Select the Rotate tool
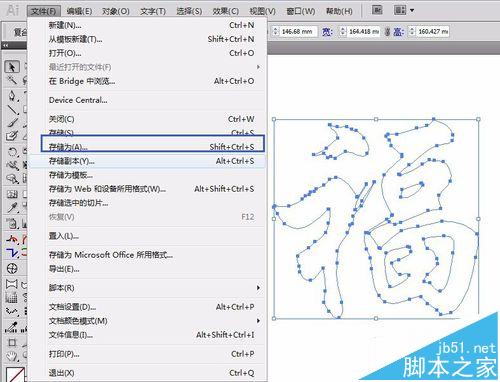This screenshot has width=500, height=382. tap(12, 152)
